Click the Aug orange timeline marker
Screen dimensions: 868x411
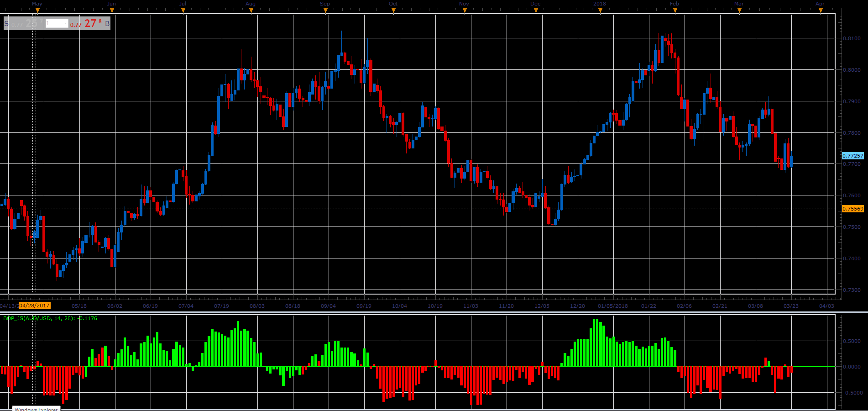tap(251, 11)
